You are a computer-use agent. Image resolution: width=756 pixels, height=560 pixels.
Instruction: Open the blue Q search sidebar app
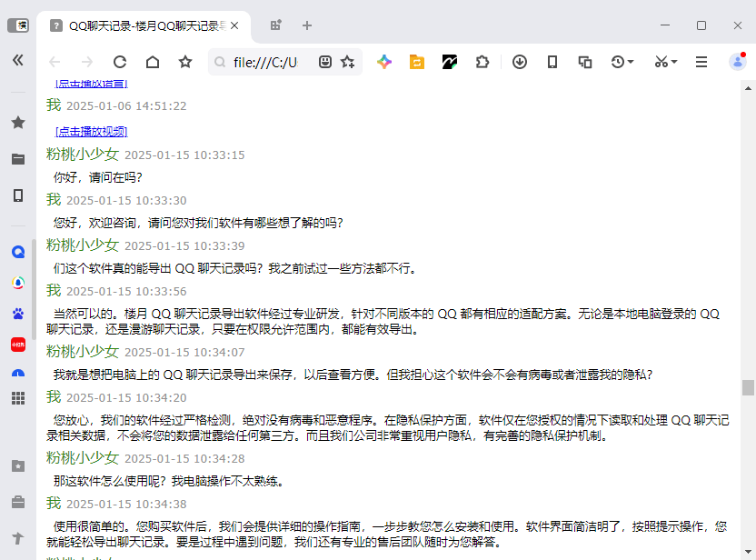tap(18, 252)
